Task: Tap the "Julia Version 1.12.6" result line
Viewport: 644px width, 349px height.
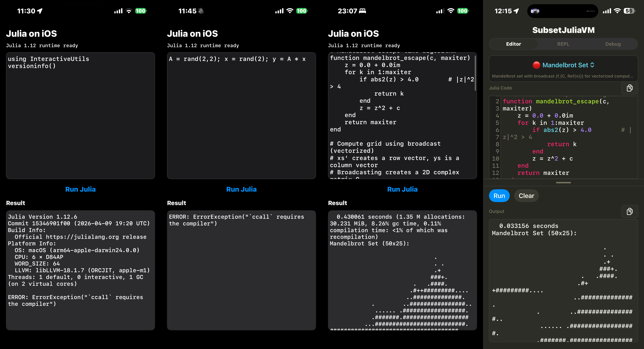Action: point(43,217)
